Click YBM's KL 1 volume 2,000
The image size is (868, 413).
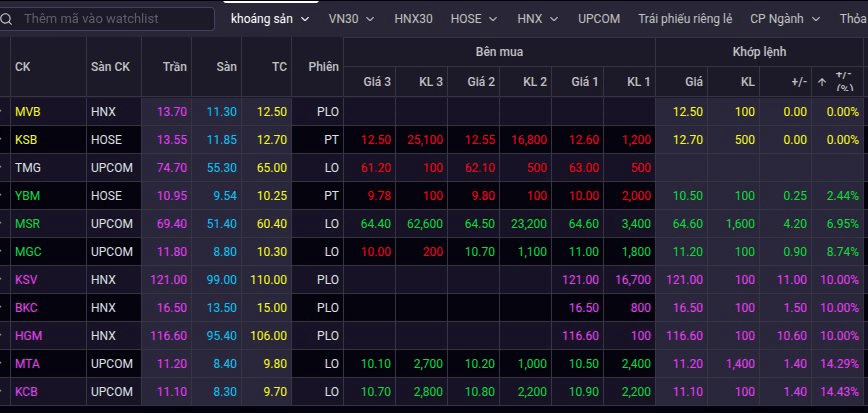[x=636, y=196]
